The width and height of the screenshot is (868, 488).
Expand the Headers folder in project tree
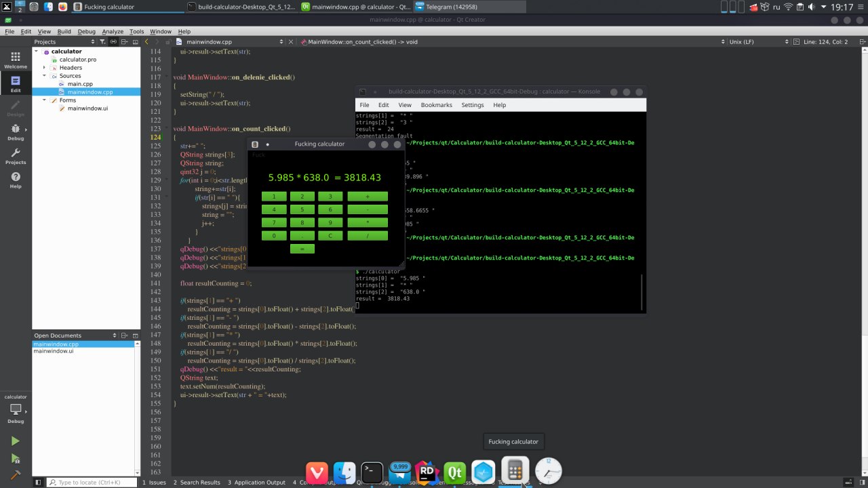pos(45,68)
